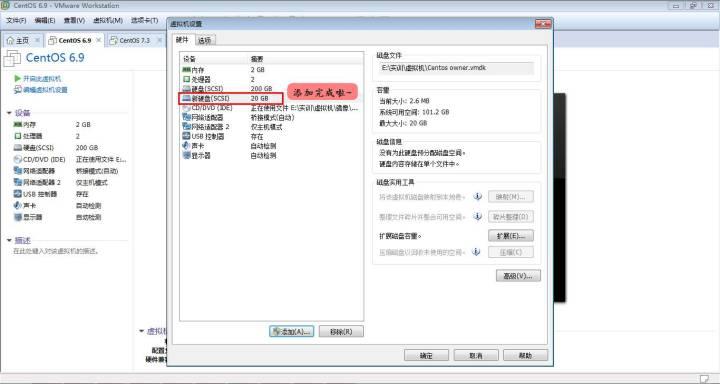
Task: Click the USB 控制器 icon in main window list
Action: pos(18,194)
